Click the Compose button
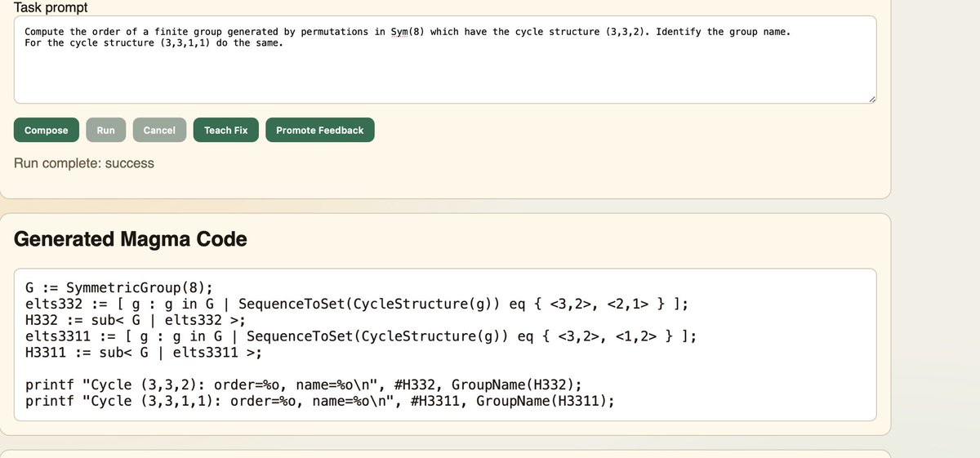 (47, 130)
